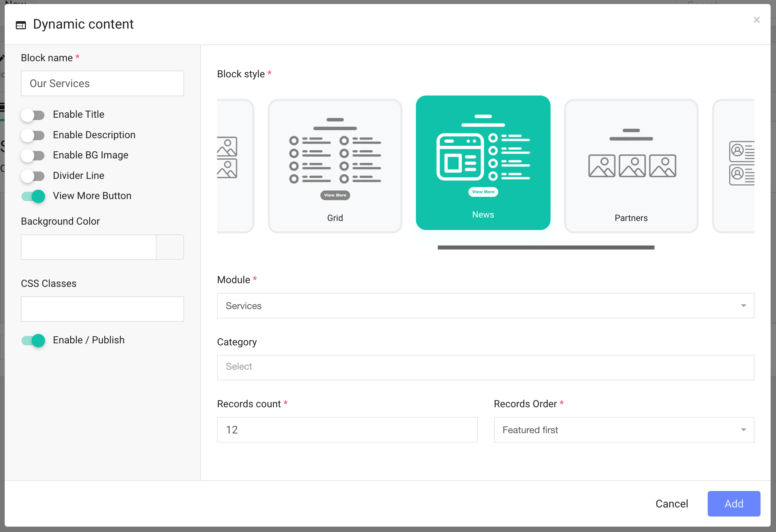Toggle the Enable Title switch
This screenshot has height=532, width=776.
pos(33,115)
